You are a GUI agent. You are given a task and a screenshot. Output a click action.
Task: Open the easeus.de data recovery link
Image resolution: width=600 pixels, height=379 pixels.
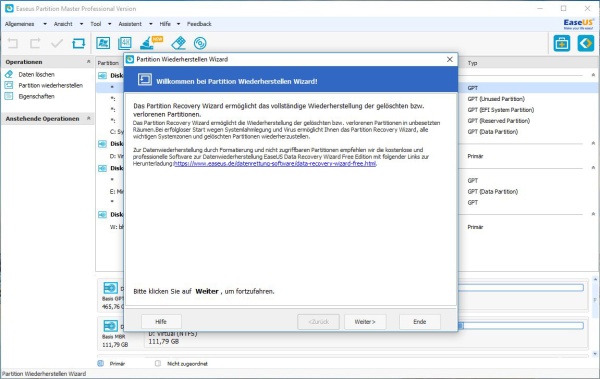tap(275, 163)
